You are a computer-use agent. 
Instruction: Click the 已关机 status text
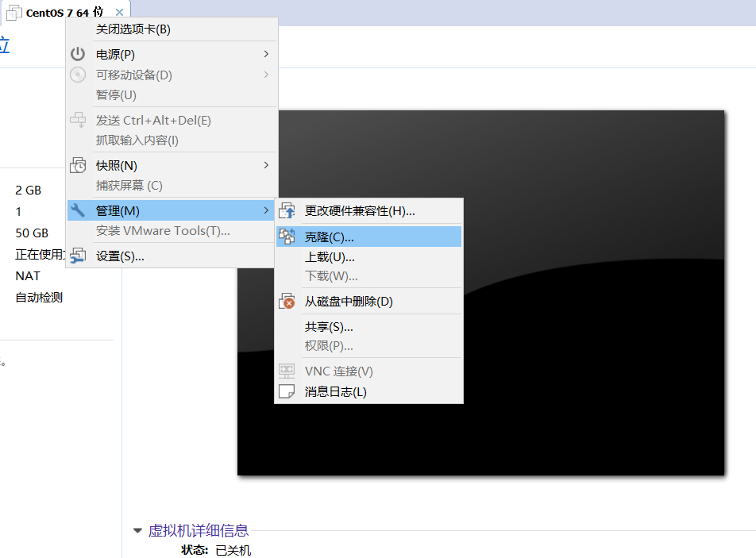[x=233, y=550]
